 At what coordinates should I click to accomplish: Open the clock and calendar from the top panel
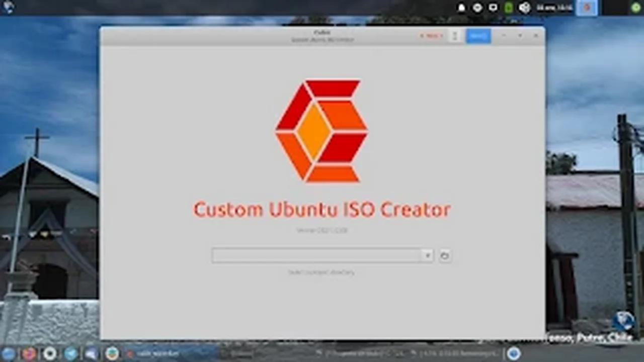coord(553,8)
